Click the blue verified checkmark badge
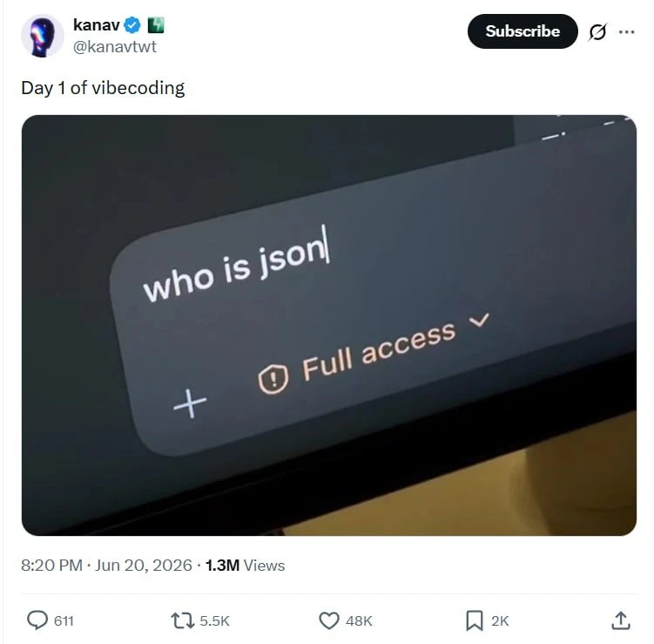Image resolution: width=654 pixels, height=644 pixels. 132,25
